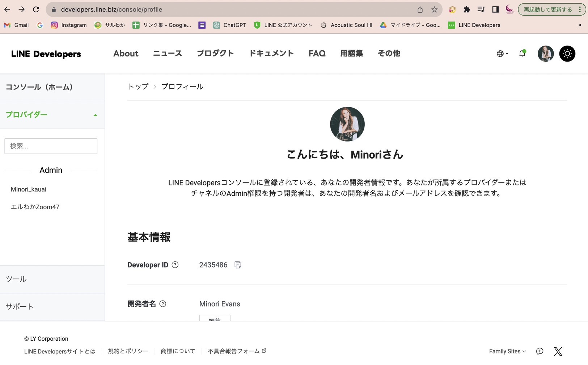588x365 pixels.
Task: Open the Google G bookmark
Action: tap(40, 25)
